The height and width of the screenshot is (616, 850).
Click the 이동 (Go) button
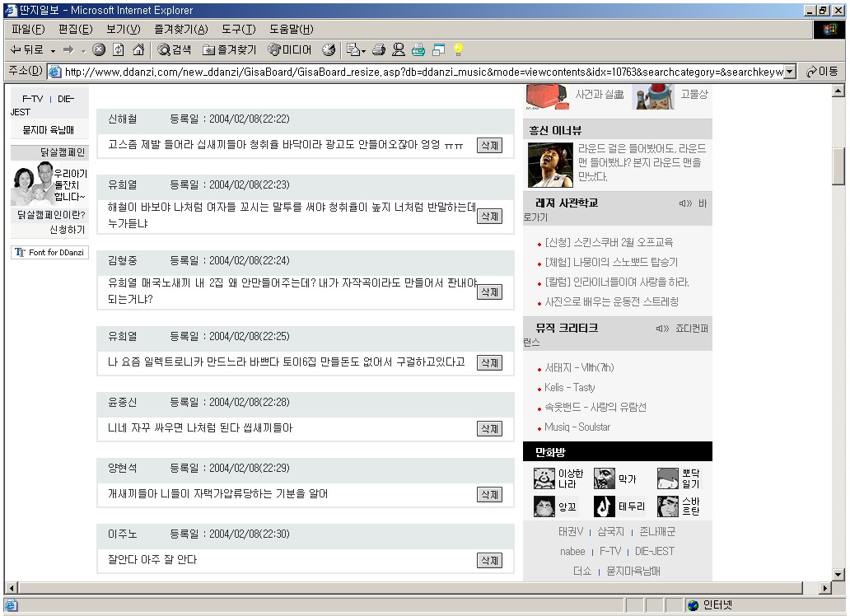(x=821, y=72)
